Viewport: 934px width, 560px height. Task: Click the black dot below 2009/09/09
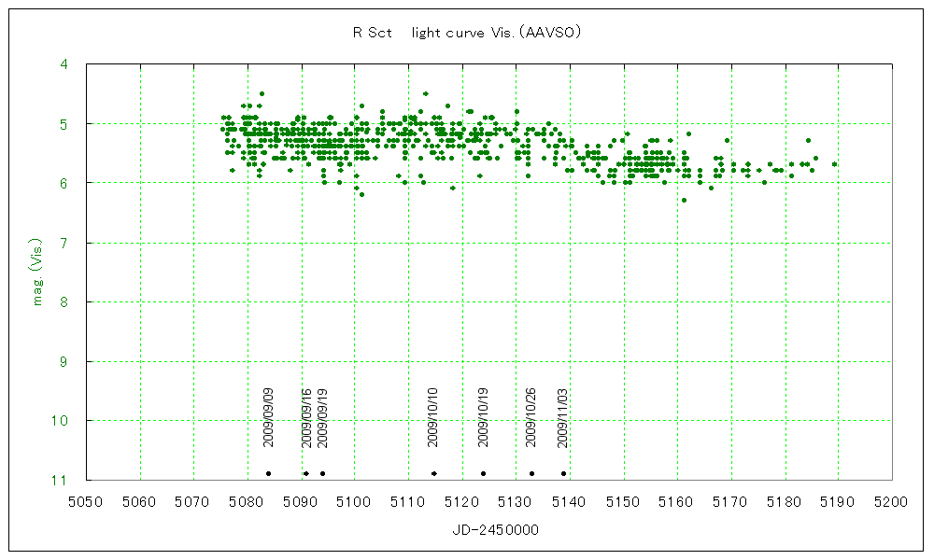tap(268, 473)
